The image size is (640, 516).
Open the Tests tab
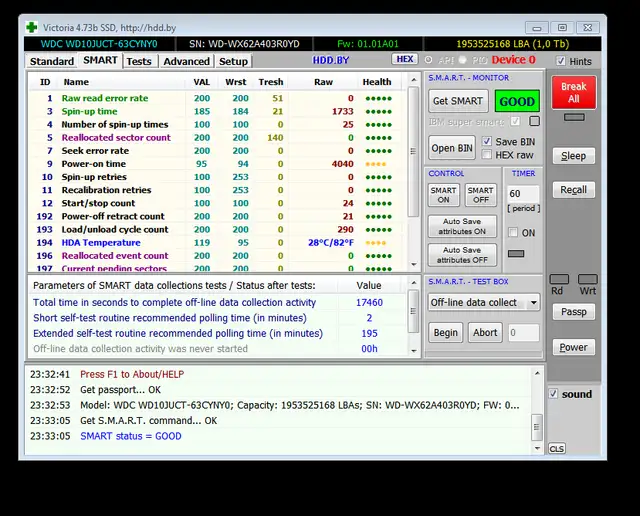point(139,61)
